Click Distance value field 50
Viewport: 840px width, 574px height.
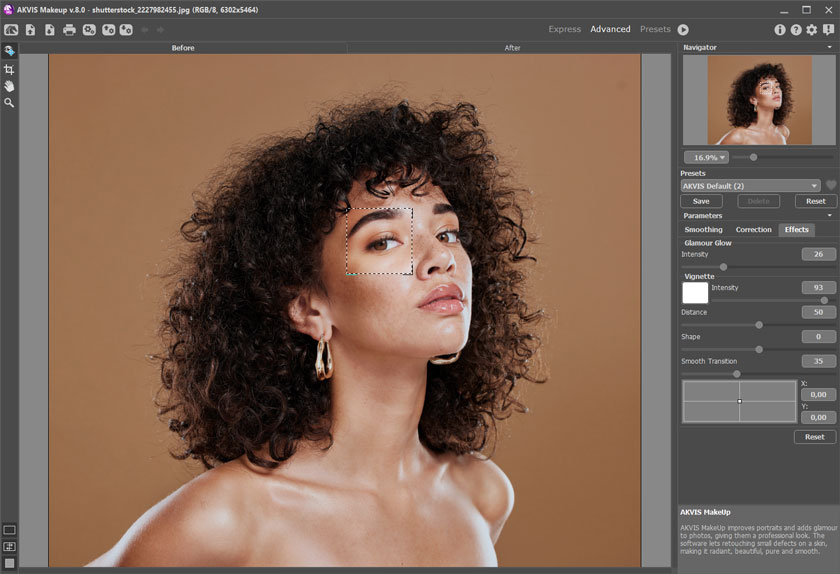coord(818,312)
